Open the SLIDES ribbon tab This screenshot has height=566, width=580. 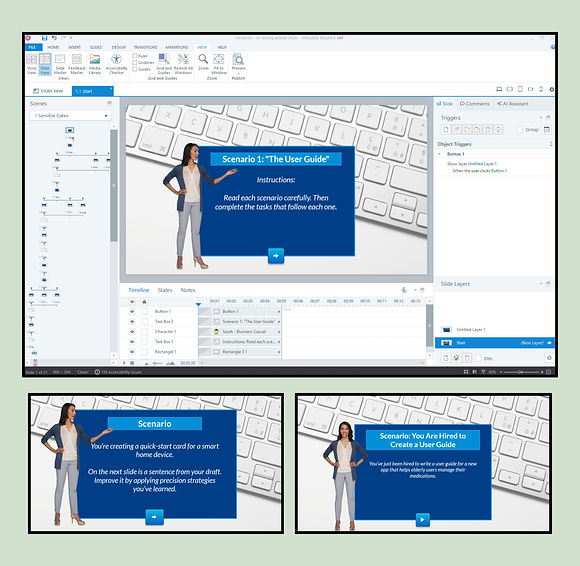[96, 47]
